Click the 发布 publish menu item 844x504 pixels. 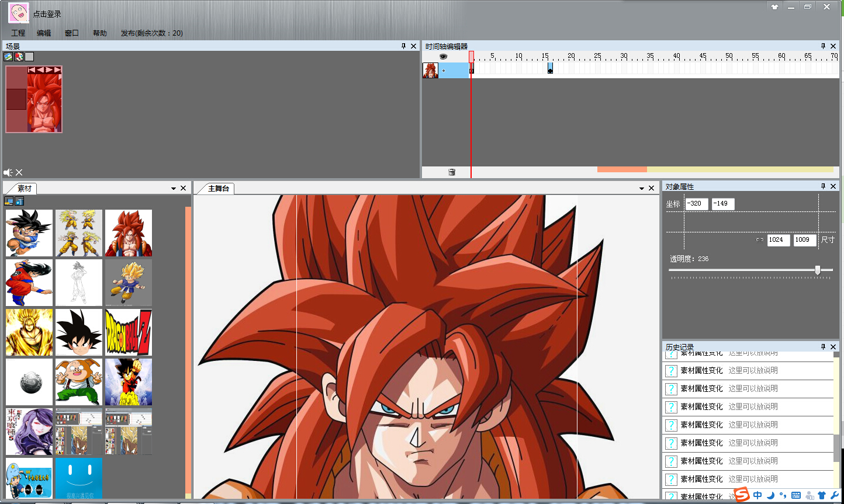[152, 33]
